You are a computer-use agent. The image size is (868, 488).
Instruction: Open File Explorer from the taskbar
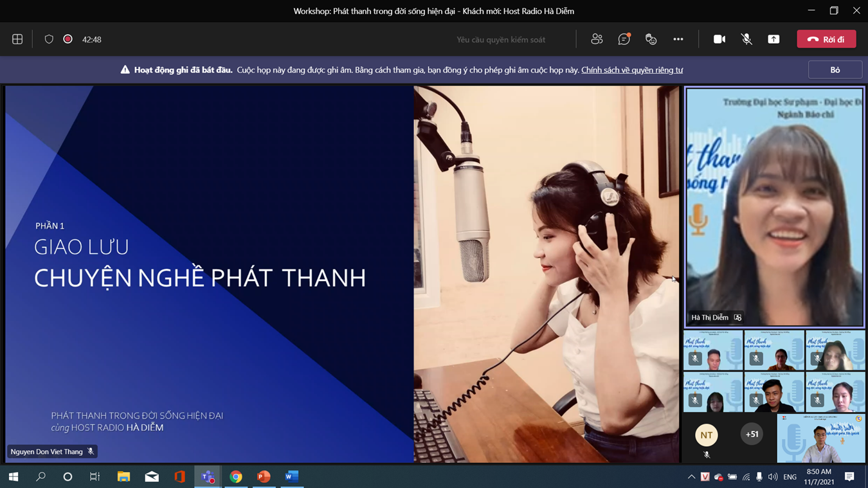(123, 476)
